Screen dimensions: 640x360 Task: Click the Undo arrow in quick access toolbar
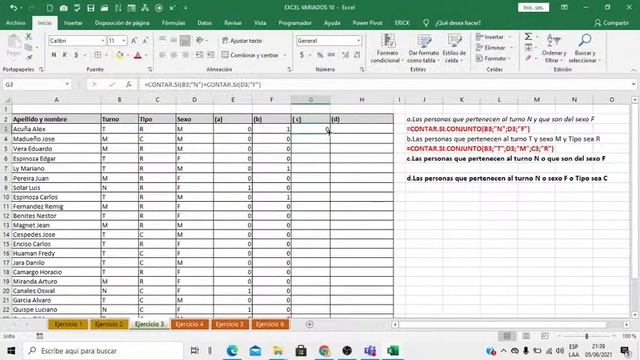13,8
